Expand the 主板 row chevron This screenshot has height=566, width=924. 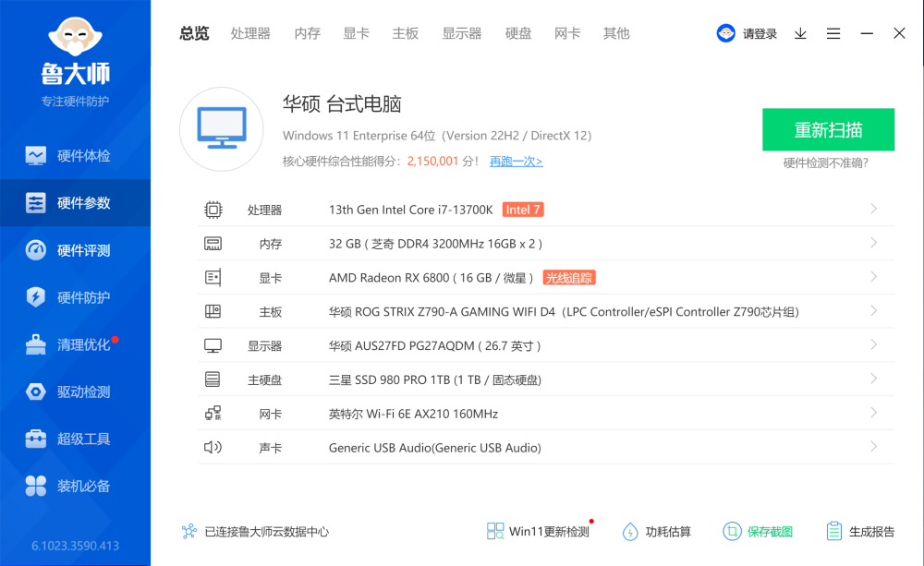tap(874, 311)
